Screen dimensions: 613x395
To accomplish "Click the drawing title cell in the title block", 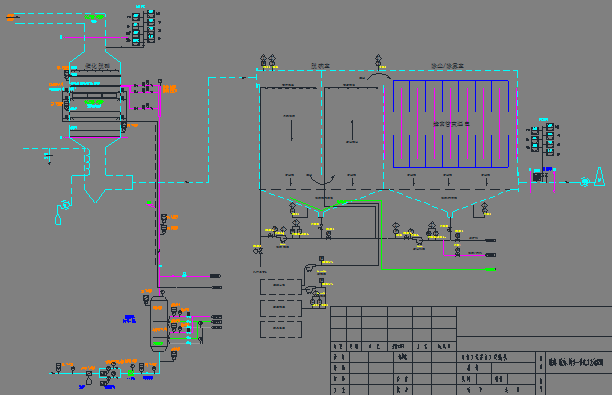I will (x=578, y=362).
